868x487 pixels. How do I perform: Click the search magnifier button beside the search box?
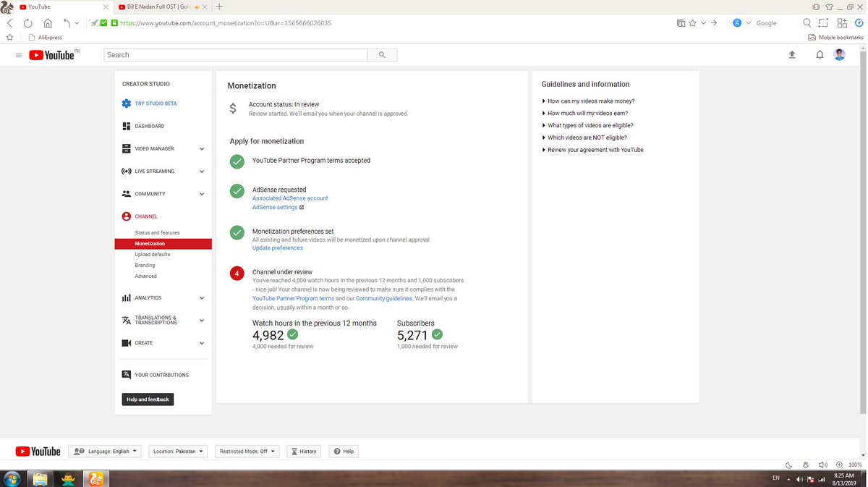click(x=382, y=55)
